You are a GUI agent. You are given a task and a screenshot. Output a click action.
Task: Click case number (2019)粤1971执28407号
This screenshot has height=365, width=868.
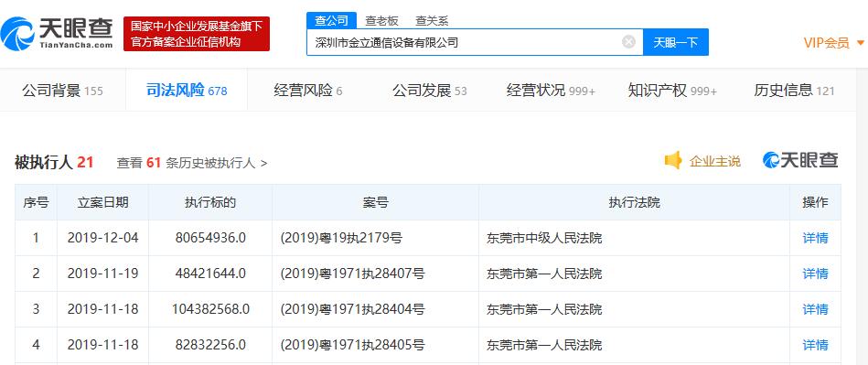[x=353, y=274]
